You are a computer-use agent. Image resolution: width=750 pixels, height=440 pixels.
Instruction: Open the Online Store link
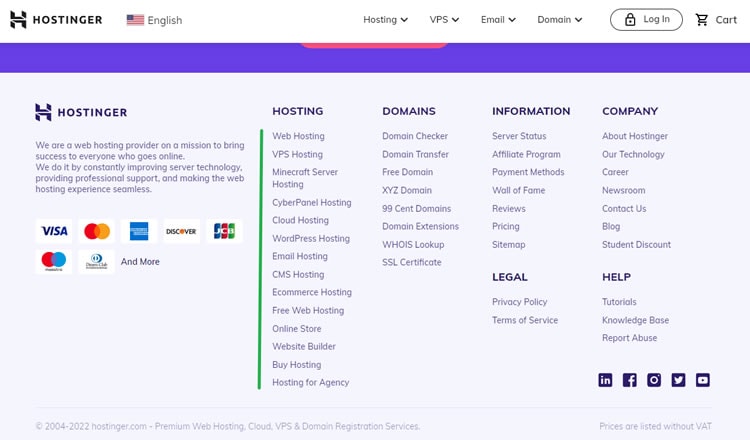pos(297,329)
